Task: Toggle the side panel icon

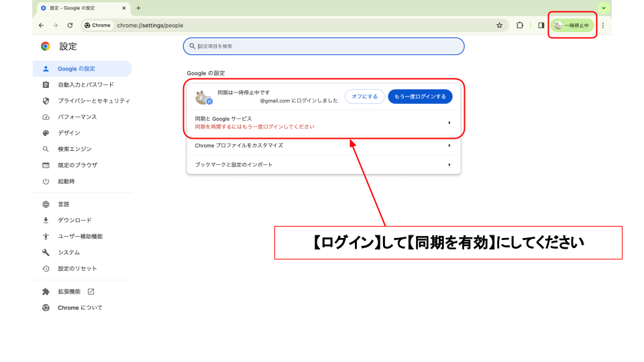Action: (541, 25)
